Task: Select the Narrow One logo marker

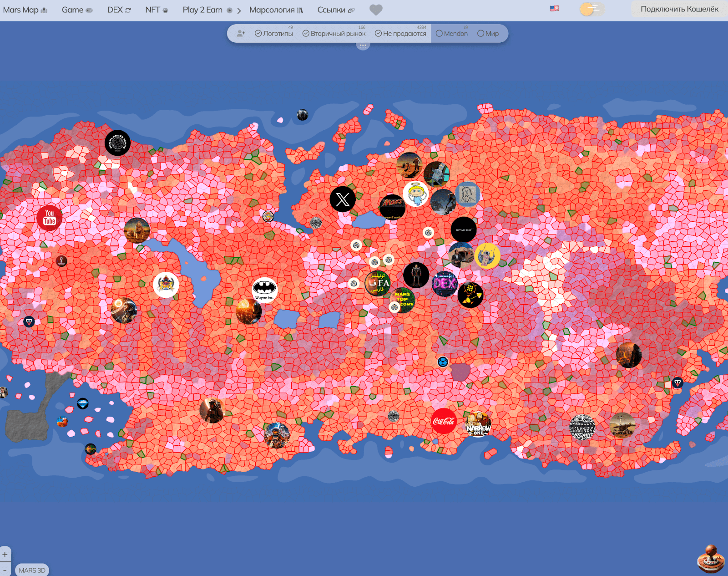Action: point(478,424)
